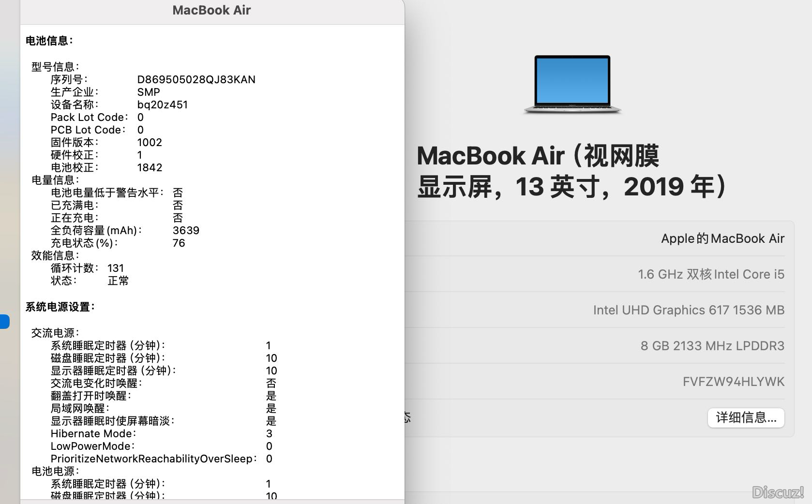Click the firmware version value 1002
The image size is (812, 504).
click(x=150, y=142)
